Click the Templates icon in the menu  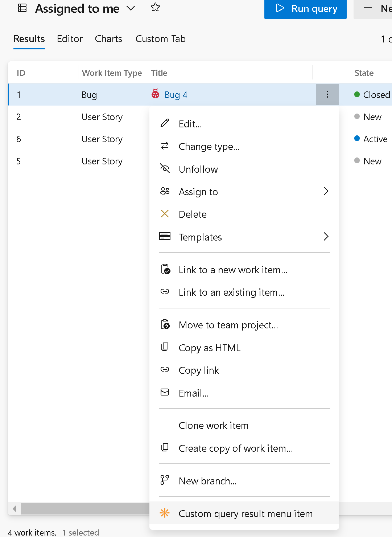coord(165,236)
